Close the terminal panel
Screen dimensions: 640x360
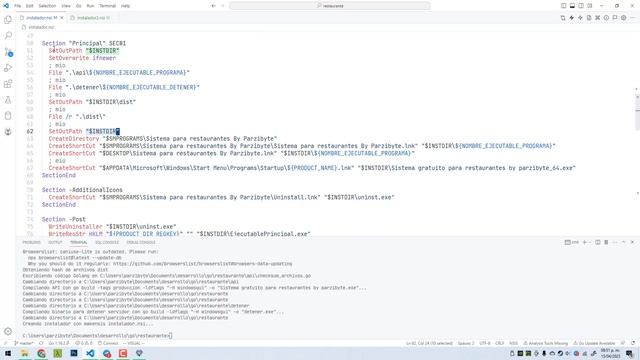pos(632,242)
